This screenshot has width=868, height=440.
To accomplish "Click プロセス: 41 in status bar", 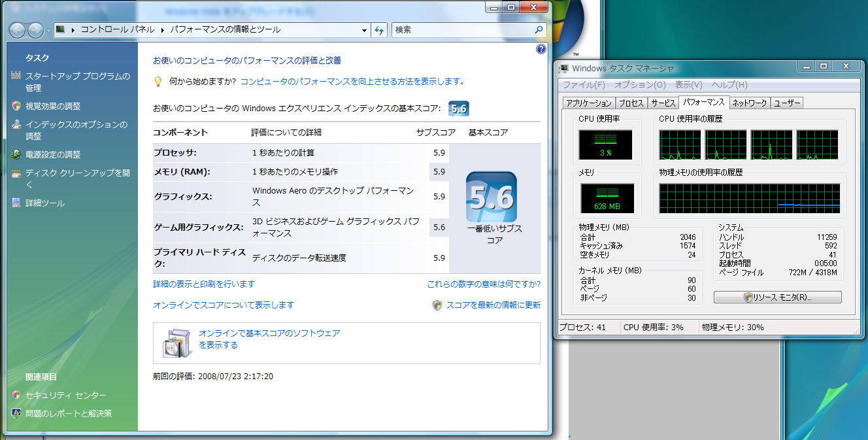I will click(583, 328).
